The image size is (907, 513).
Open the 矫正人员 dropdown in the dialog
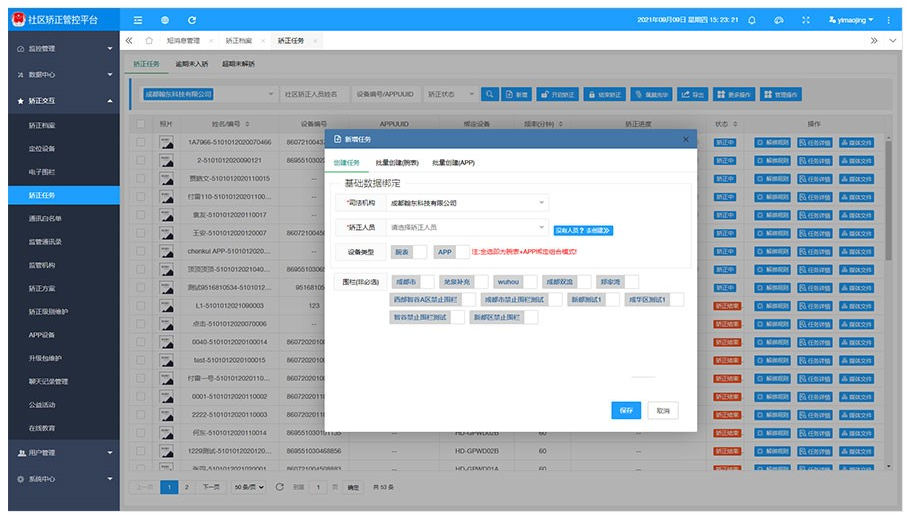467,227
